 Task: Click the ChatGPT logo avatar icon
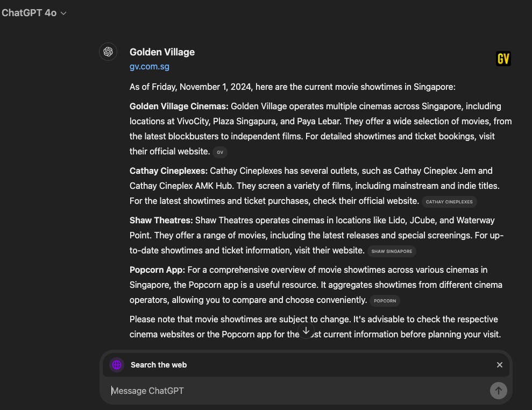coord(108,52)
